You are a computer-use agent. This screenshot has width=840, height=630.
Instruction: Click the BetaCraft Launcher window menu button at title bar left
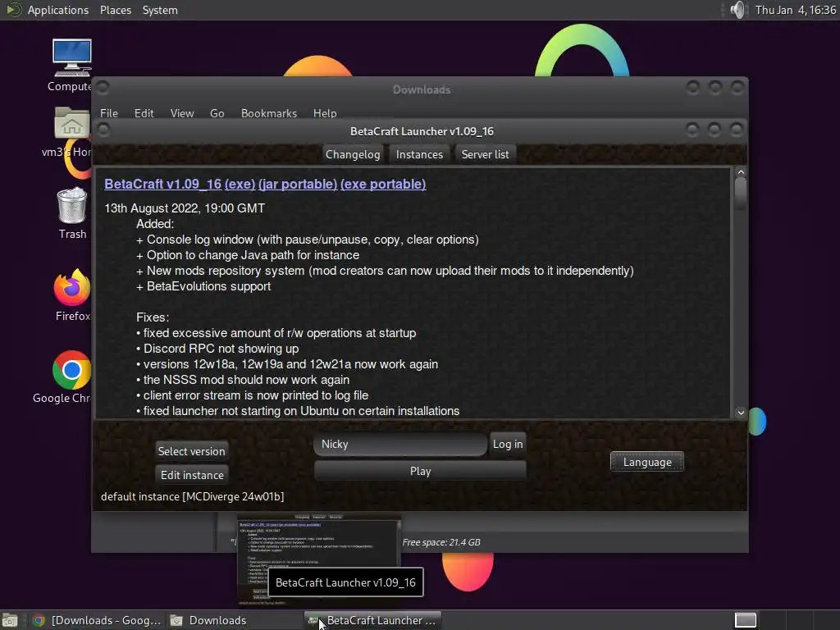(x=103, y=130)
